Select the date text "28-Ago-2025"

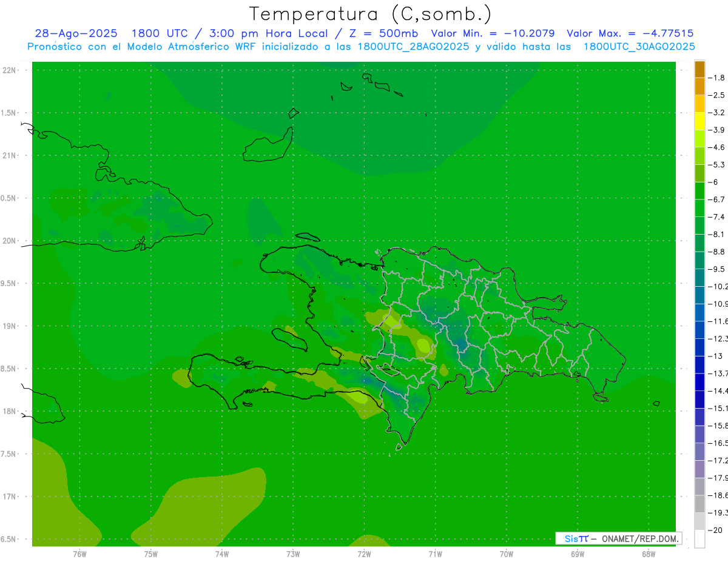[x=76, y=34]
